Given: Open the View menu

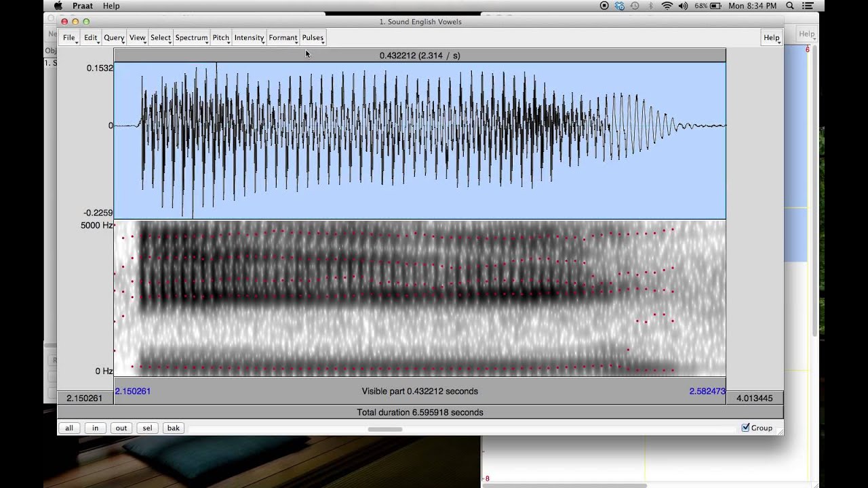Looking at the screenshot, I should point(138,38).
